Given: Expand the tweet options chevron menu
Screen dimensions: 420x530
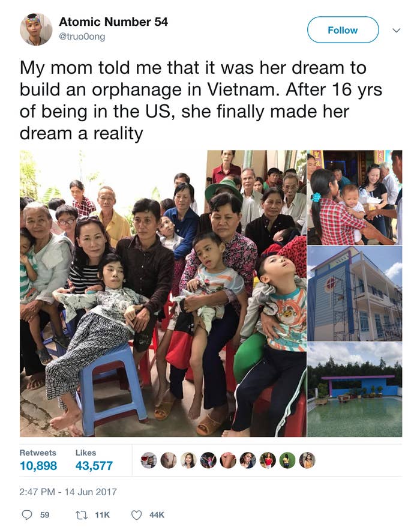Looking at the screenshot, I should tap(396, 30).
